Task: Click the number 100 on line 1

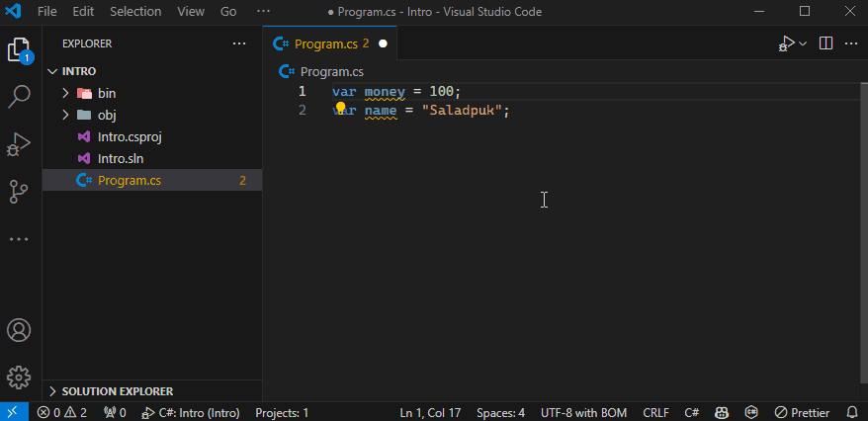Action: pyautogui.click(x=441, y=91)
